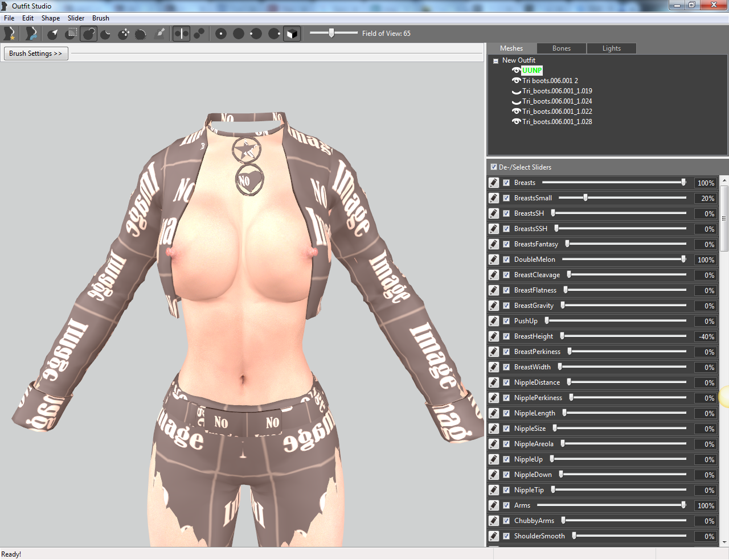Image resolution: width=729 pixels, height=560 pixels.
Task: Collapse the New Outfit tree node
Action: click(x=496, y=61)
